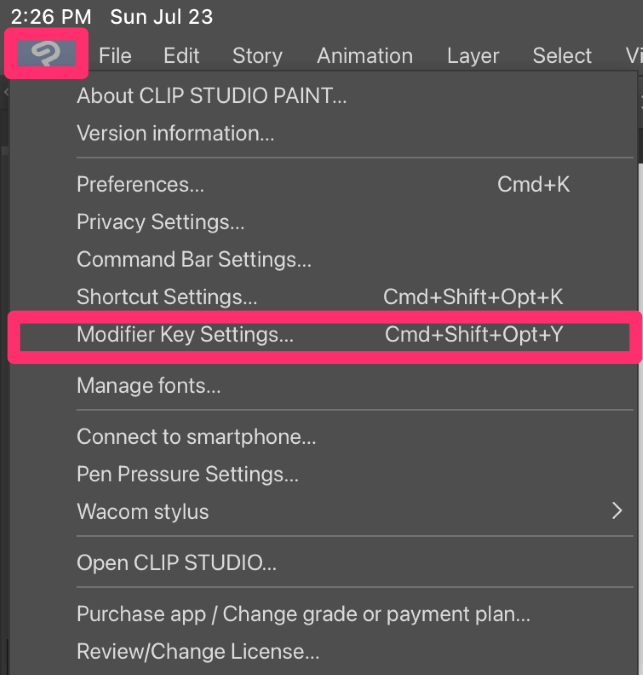Open the Story menu
This screenshot has width=643, height=675.
(x=257, y=56)
